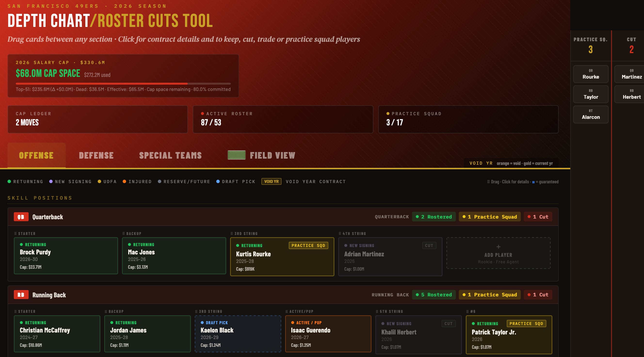Open the Special Teams tab

pyautogui.click(x=170, y=155)
